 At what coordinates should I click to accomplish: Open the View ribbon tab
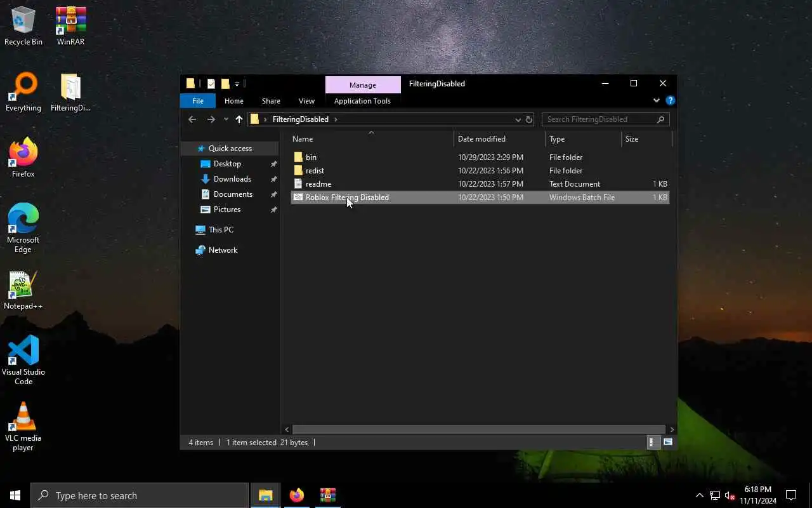306,101
